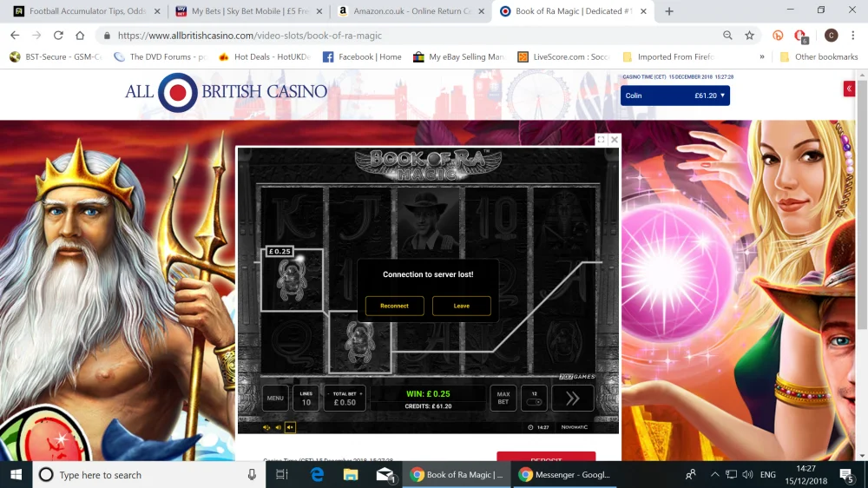This screenshot has height=488, width=868.
Task: Open the Chrome three-dot menu
Action: point(853,36)
